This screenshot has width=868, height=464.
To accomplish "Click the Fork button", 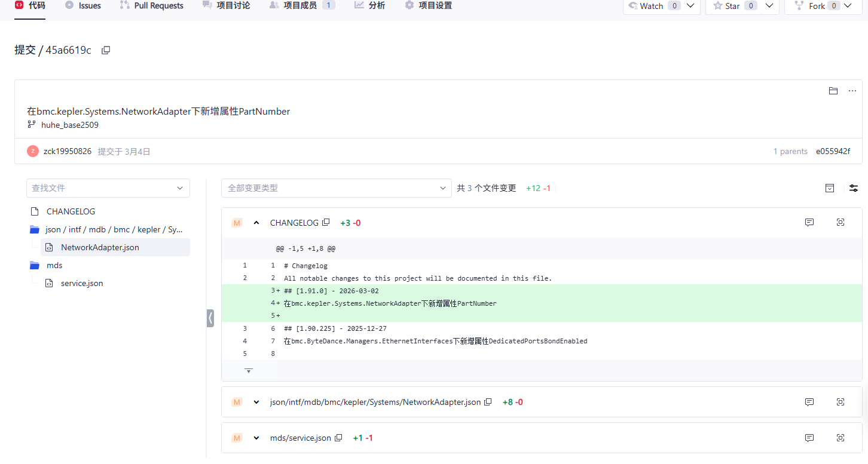I will (x=809, y=6).
